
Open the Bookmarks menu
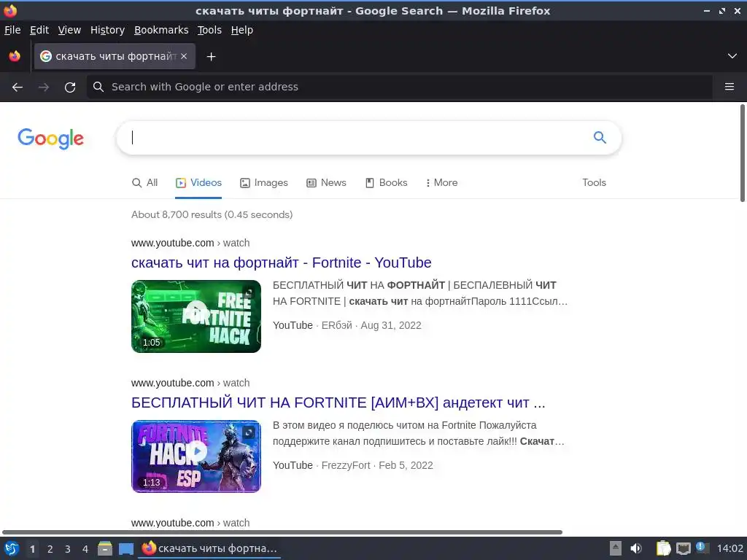(x=161, y=30)
